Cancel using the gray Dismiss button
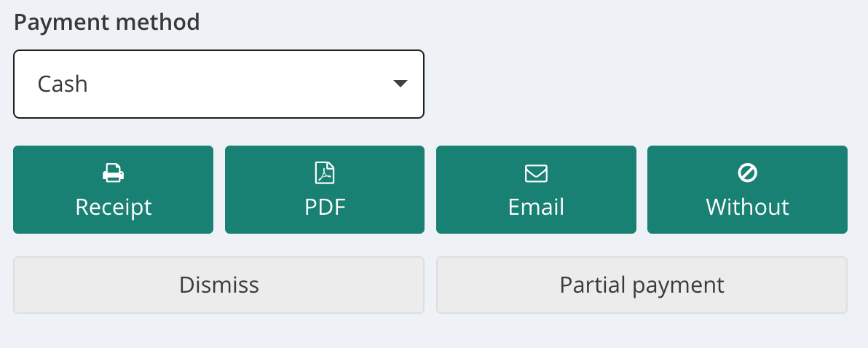 coord(218,285)
